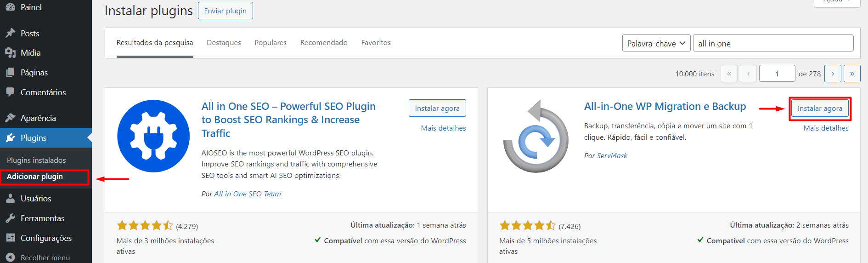This screenshot has width=868, height=263.
Task: Install the All-in-One WP Migration plugin
Action: tap(820, 109)
